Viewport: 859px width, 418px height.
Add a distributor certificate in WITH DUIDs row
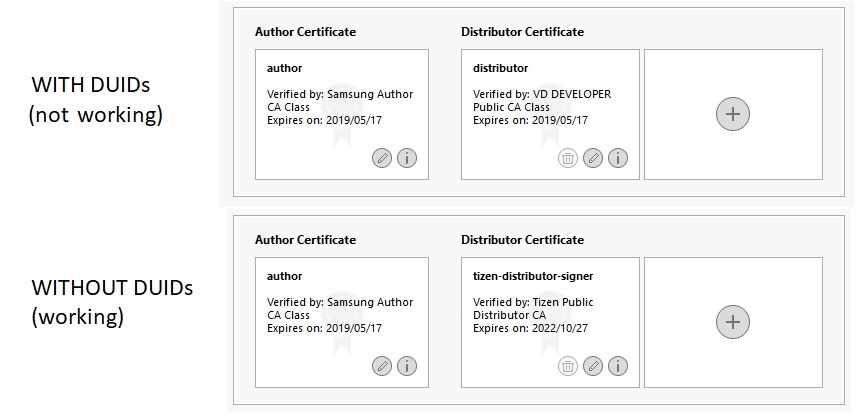[733, 114]
